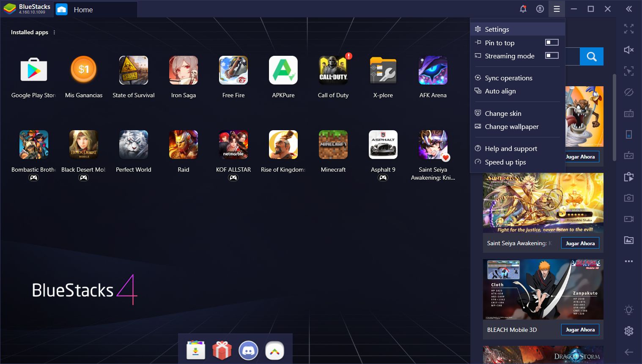This screenshot has width=642, height=364.
Task: Open the BLEACH Mobile 3D banner
Action: 543,289
